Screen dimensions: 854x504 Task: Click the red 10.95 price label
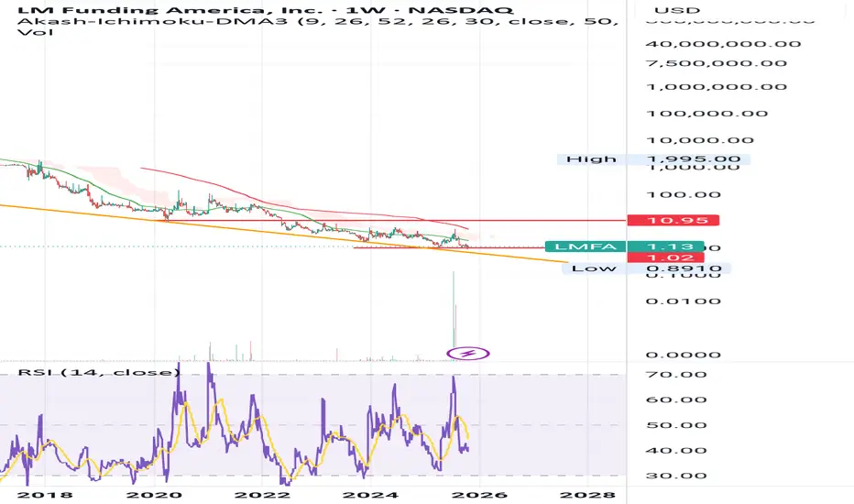[x=673, y=220]
